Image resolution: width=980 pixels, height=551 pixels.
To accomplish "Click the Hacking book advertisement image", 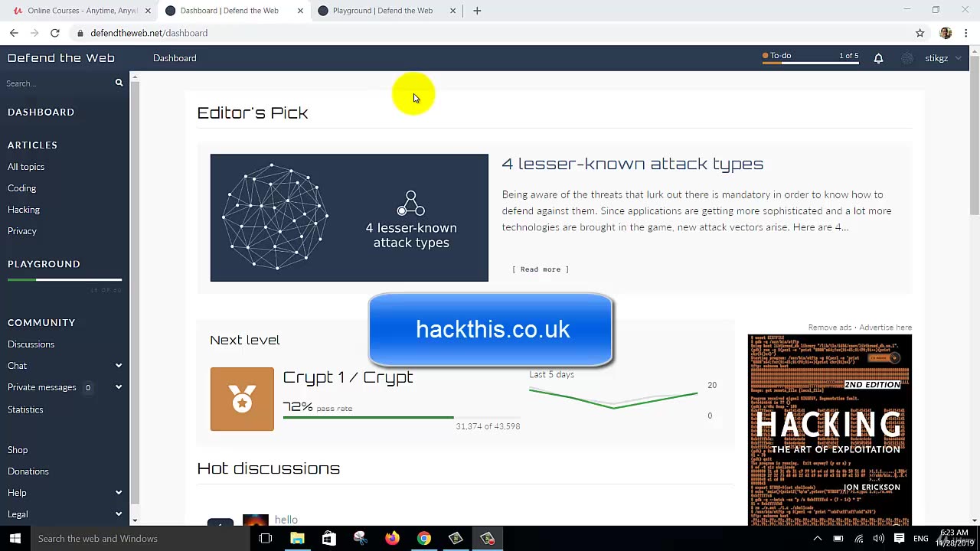I will coord(830,430).
